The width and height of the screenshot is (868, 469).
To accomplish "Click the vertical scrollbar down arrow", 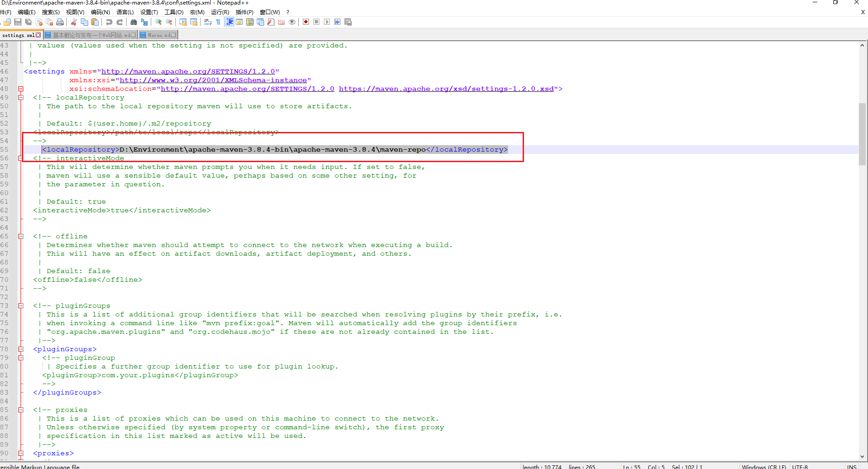I will point(862,456).
